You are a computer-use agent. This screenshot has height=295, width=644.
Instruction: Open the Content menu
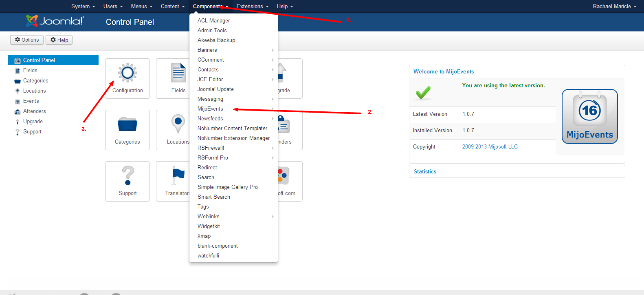click(173, 7)
